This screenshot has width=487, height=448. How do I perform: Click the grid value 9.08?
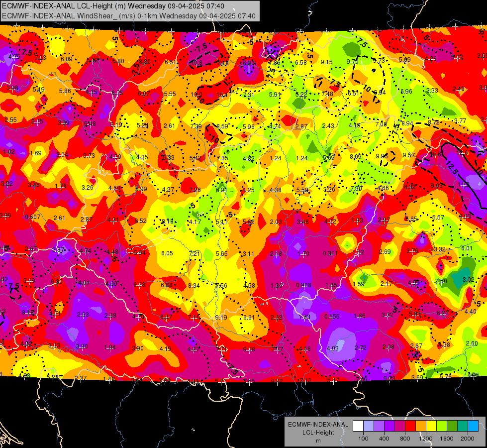point(249,349)
